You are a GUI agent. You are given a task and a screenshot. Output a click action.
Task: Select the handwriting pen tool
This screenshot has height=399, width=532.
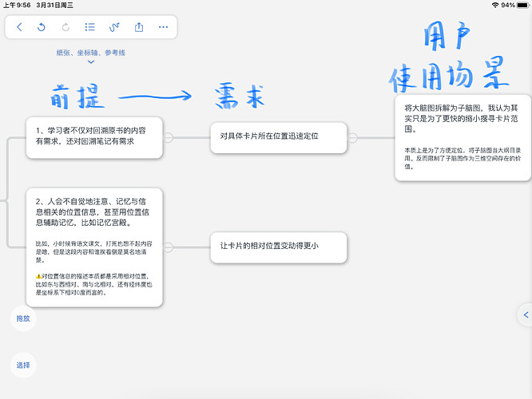pos(114,27)
